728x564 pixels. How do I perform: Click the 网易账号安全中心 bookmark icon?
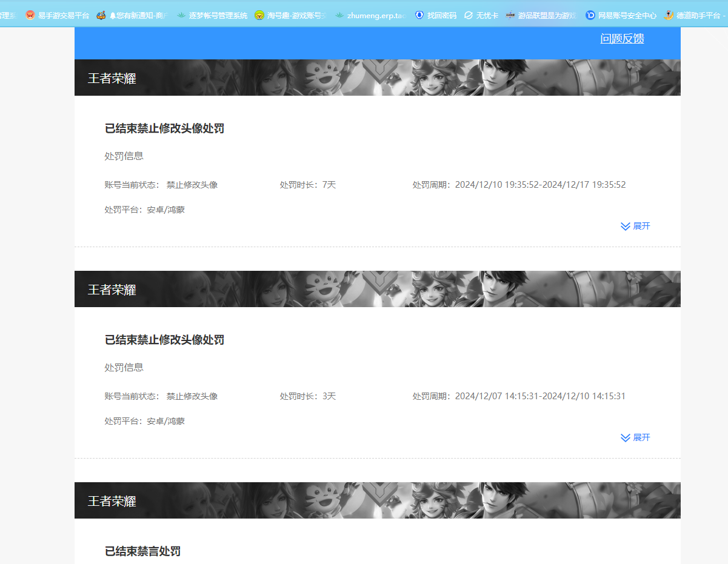[x=590, y=16]
